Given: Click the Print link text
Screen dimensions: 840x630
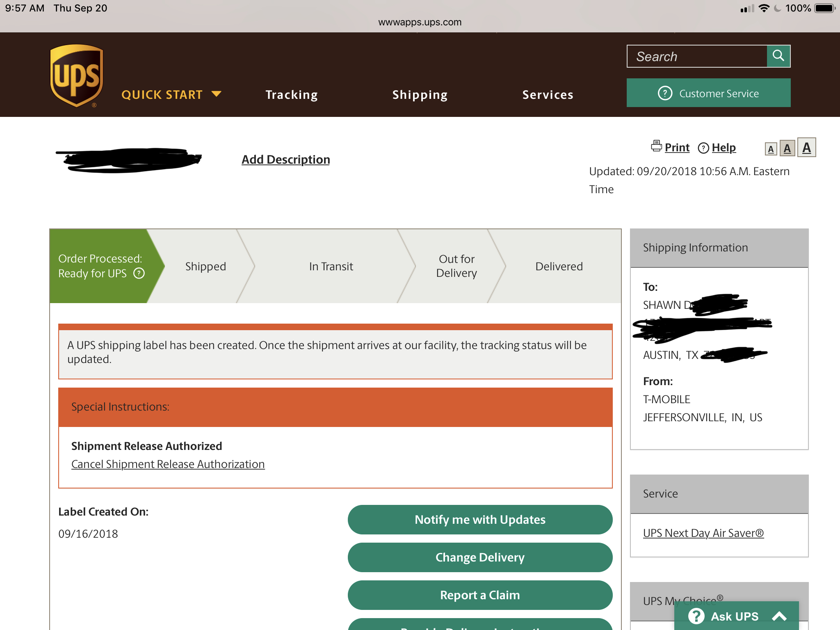Looking at the screenshot, I should (677, 148).
